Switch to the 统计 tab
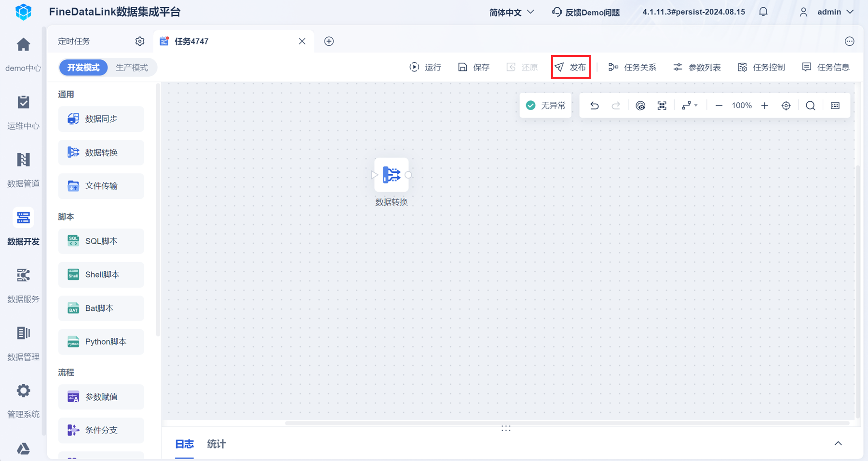The height and width of the screenshot is (461, 868). 217,444
